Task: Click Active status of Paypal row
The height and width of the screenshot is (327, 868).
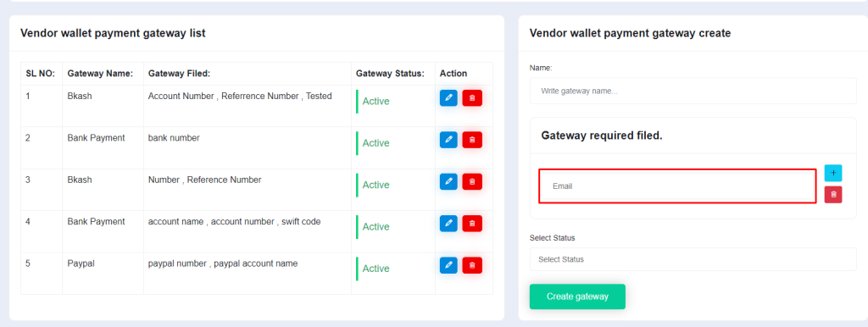Action: [376, 269]
